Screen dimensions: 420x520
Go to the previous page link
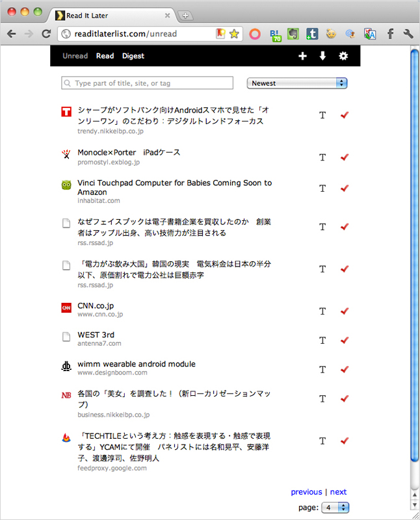click(306, 492)
